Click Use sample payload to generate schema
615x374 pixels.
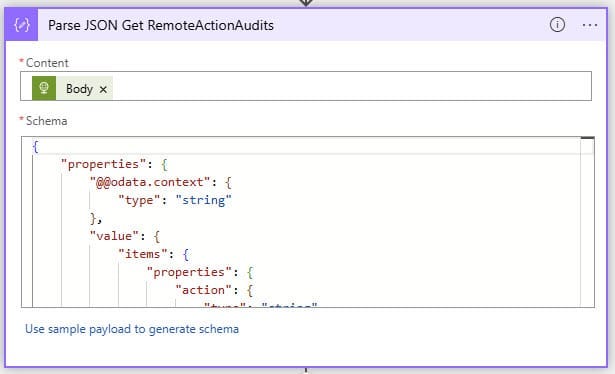pyautogui.click(x=132, y=329)
